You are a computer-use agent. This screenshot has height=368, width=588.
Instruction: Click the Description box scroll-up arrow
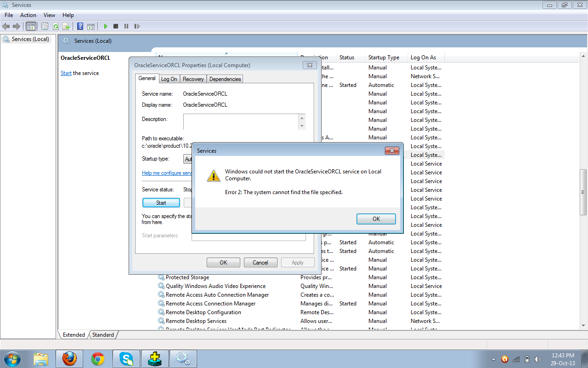pos(302,118)
